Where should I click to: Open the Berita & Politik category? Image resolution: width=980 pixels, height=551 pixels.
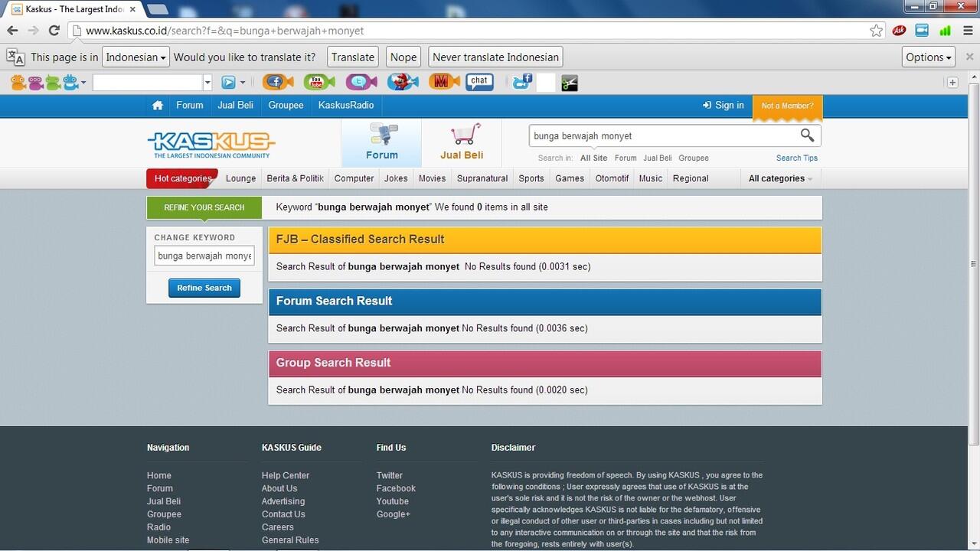[295, 178]
